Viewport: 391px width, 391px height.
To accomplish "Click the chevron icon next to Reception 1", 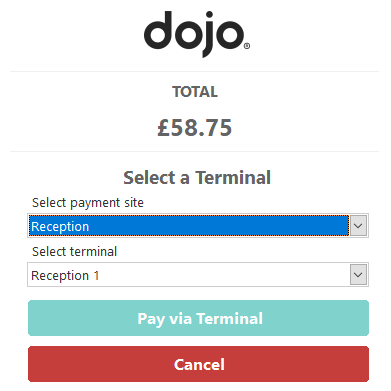I will (x=358, y=275).
